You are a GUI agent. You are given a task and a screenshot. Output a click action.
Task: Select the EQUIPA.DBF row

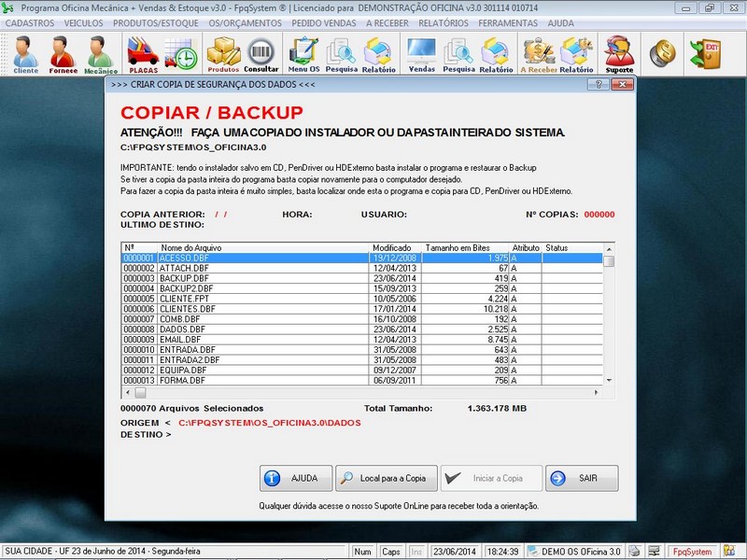click(x=362, y=371)
